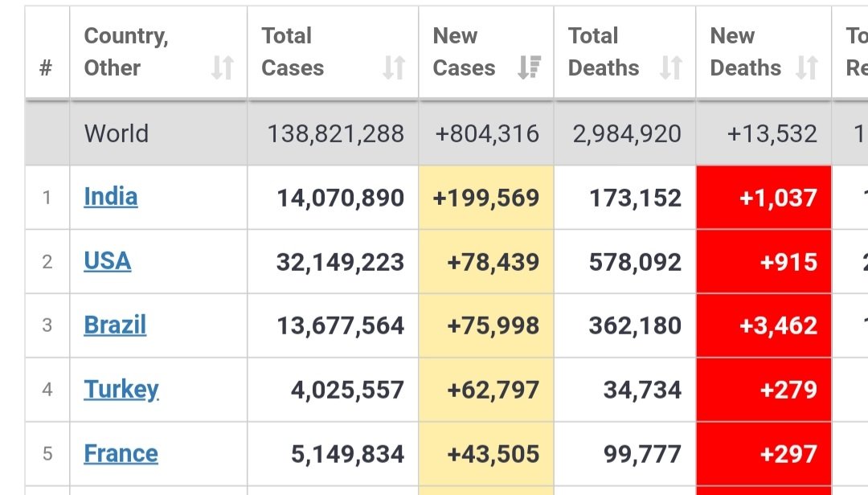This screenshot has width=868, height=495.
Task: Click the World new cases +804,316
Action: click(487, 134)
